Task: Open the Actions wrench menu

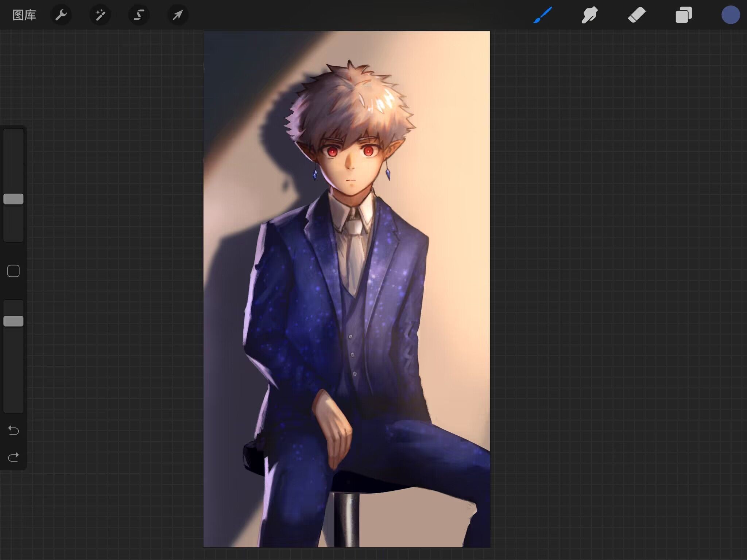Action: pyautogui.click(x=61, y=15)
